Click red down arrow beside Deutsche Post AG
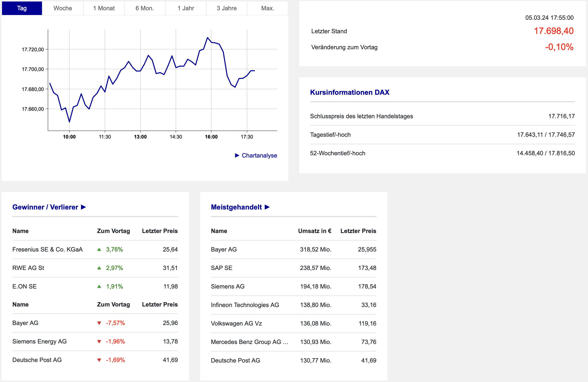Image resolution: width=588 pixels, height=382 pixels. tap(99, 360)
